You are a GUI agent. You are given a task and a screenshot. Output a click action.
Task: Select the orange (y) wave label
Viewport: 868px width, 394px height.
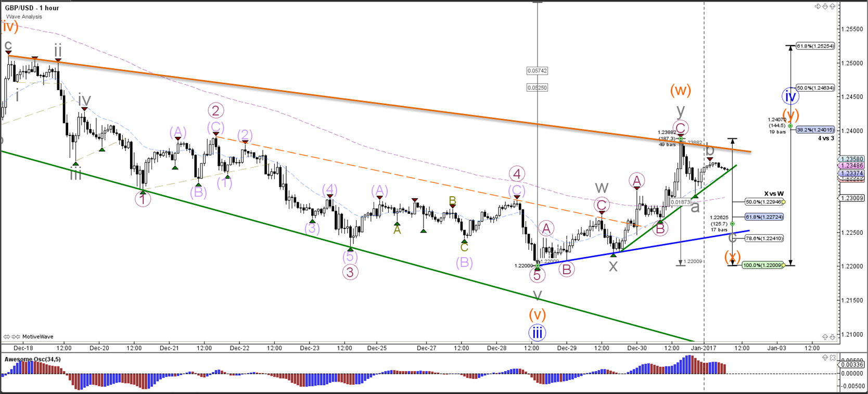click(x=790, y=115)
